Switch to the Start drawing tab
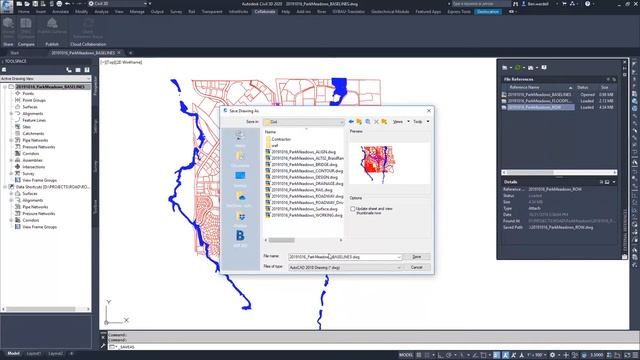This screenshot has width=640, height=360. 15,53
